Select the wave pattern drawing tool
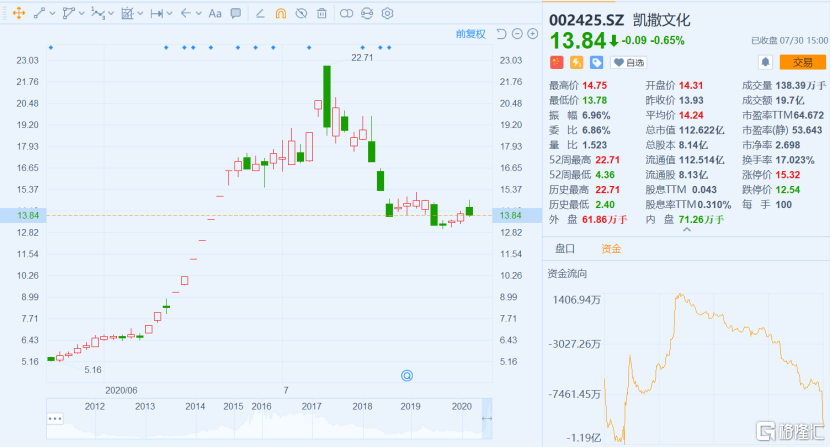This screenshot has width=831, height=448. pyautogui.click(x=98, y=13)
